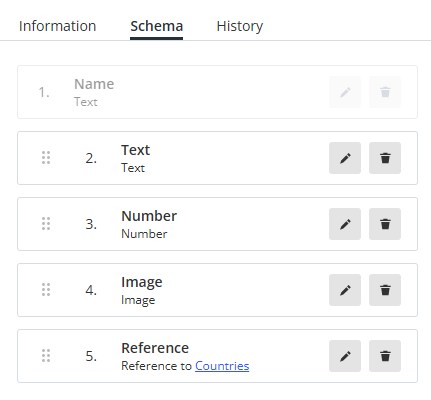Delete the Reference field using trash icon

(x=385, y=356)
